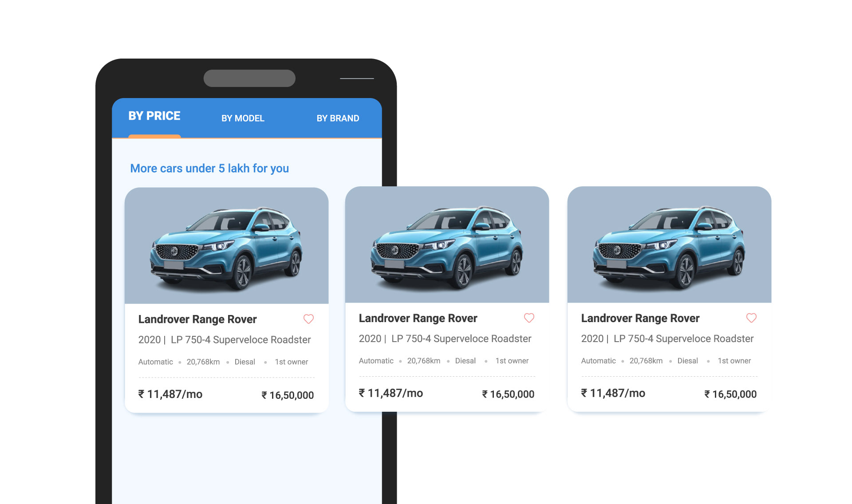
Task: Open the third card's car photo
Action: [669, 244]
